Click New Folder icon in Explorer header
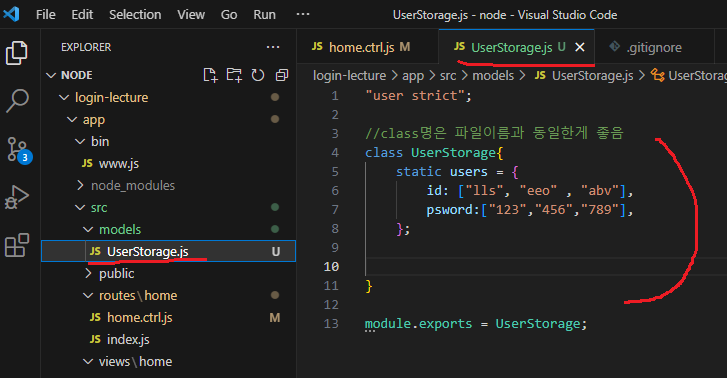 (234, 75)
